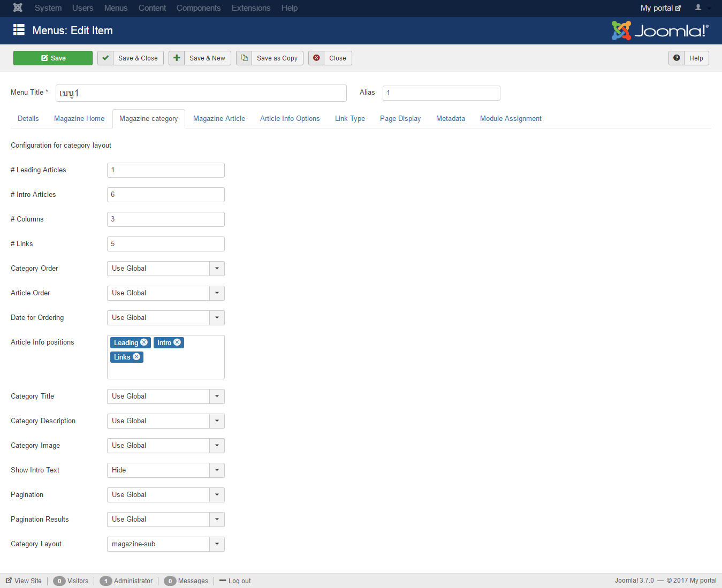Click the View Site icon in the status bar
This screenshot has height=588, width=722.
point(9,581)
